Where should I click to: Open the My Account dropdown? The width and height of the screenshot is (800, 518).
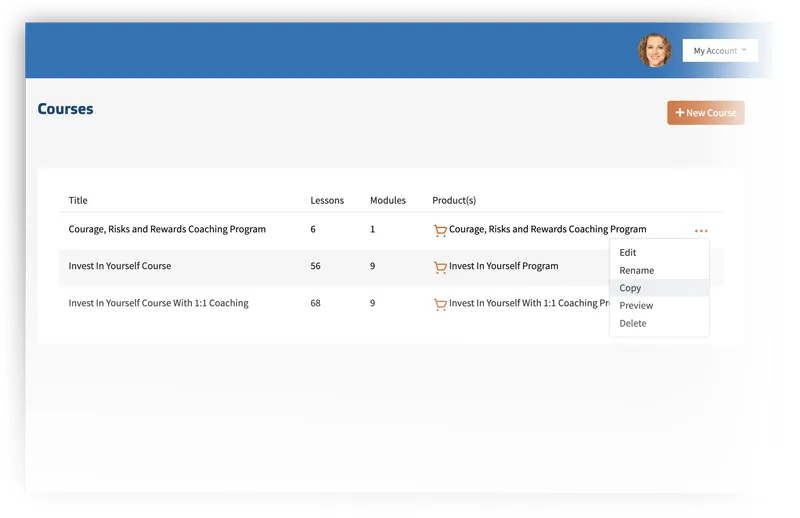(x=720, y=51)
